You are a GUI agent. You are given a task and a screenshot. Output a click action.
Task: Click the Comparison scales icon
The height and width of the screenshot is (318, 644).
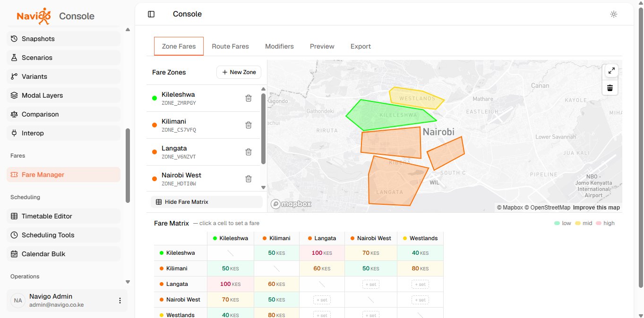(x=14, y=114)
